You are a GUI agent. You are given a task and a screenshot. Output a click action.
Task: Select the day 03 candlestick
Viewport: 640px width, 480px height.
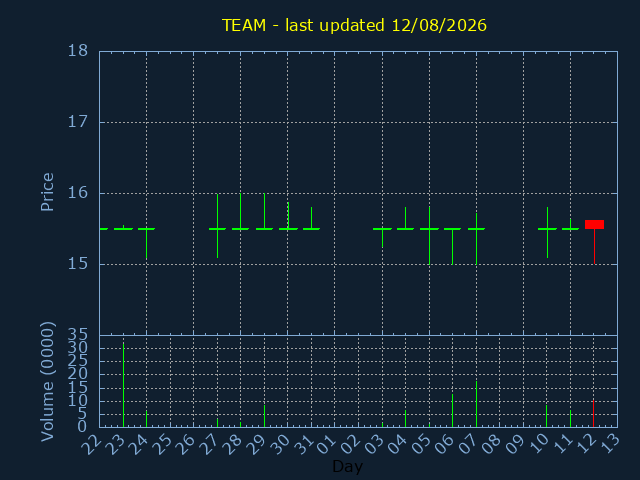pyautogui.click(x=382, y=238)
